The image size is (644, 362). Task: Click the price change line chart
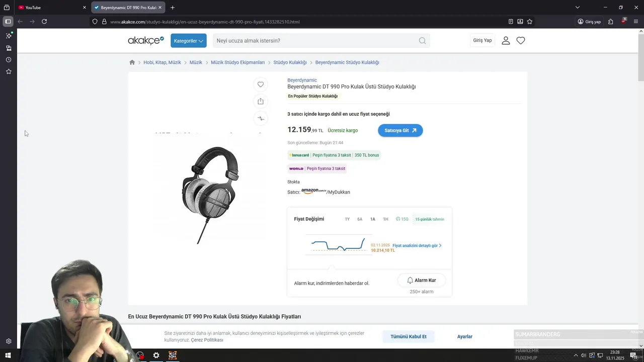point(338,245)
